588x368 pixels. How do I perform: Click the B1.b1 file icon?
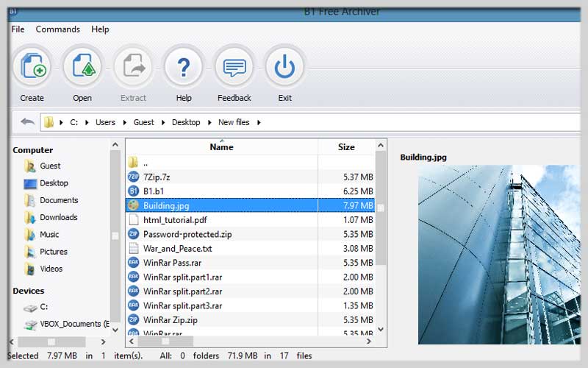tap(134, 191)
